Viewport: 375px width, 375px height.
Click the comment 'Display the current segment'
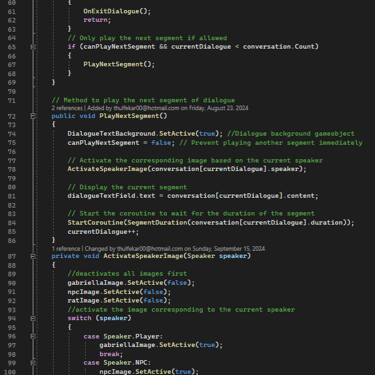127,187
